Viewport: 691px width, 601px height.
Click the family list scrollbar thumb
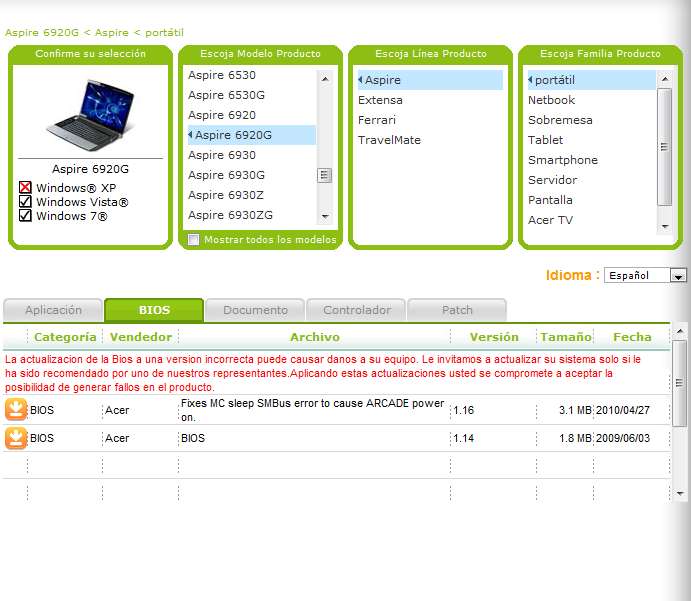pos(665,147)
